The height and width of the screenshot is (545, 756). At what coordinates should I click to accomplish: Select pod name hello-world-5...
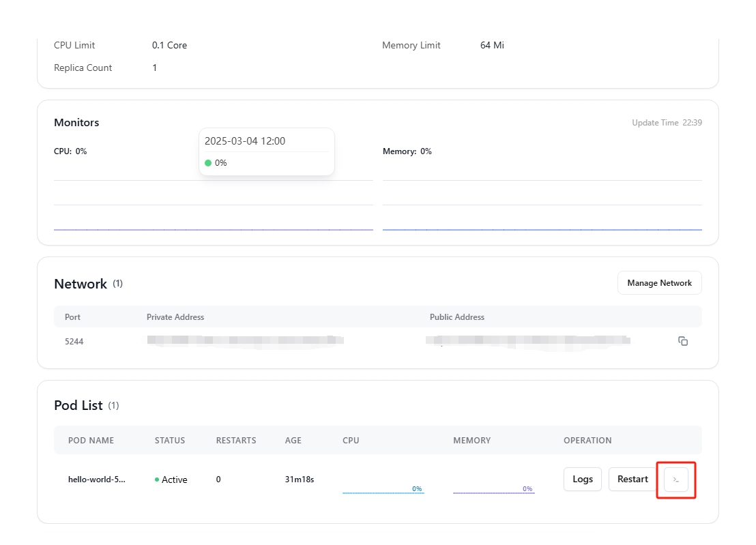(x=96, y=479)
